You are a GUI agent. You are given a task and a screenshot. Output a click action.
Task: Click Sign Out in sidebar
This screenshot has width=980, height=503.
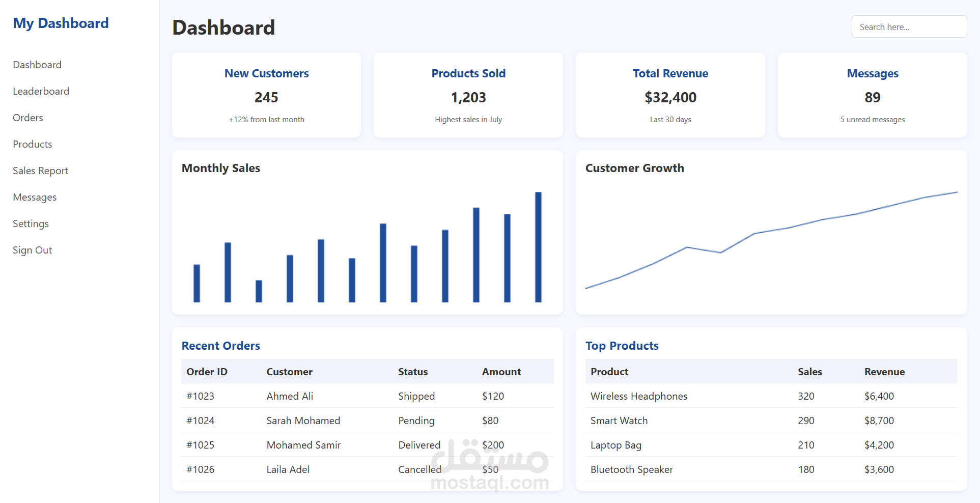tap(32, 250)
